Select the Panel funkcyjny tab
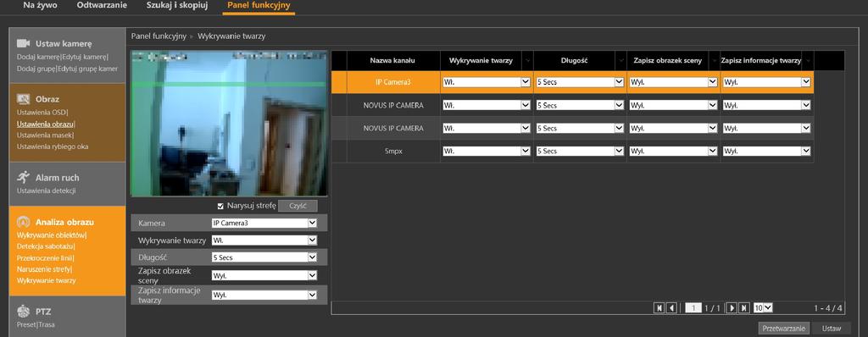 tap(259, 5)
